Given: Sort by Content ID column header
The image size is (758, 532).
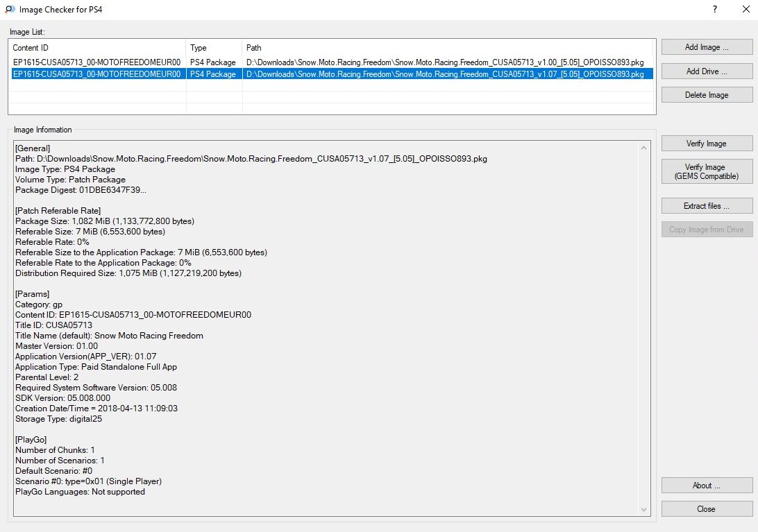Looking at the screenshot, I should pyautogui.click(x=97, y=48).
